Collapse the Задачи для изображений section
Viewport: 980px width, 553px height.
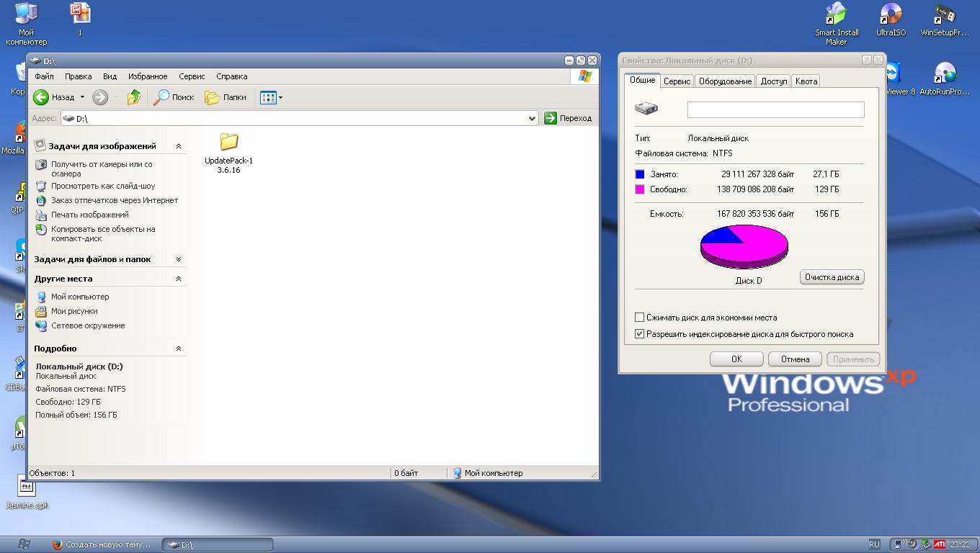point(179,146)
